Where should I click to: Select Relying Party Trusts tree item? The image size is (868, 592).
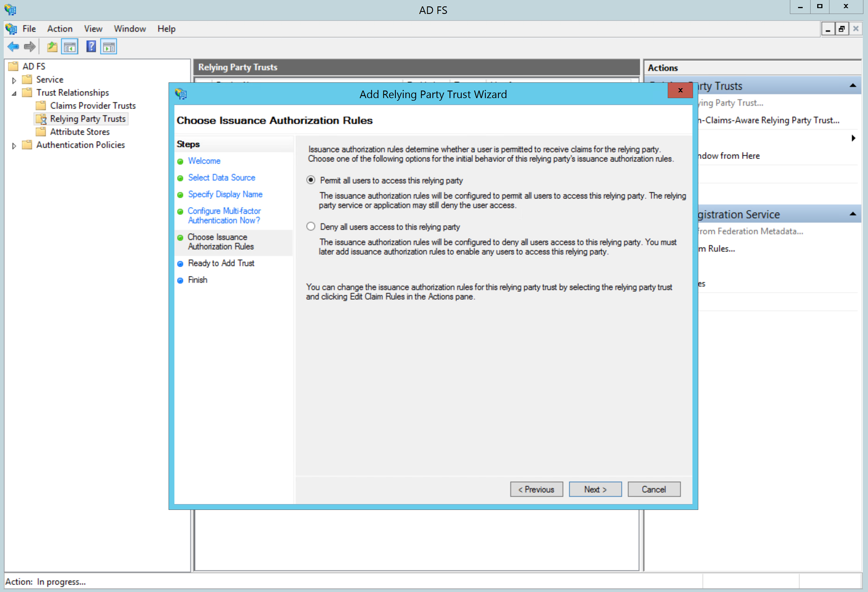[x=88, y=119]
